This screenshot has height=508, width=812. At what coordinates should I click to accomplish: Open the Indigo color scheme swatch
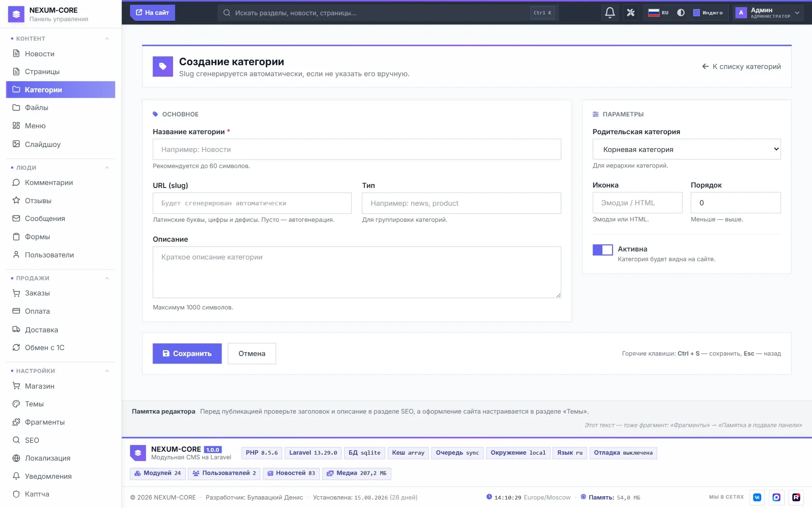(708, 13)
